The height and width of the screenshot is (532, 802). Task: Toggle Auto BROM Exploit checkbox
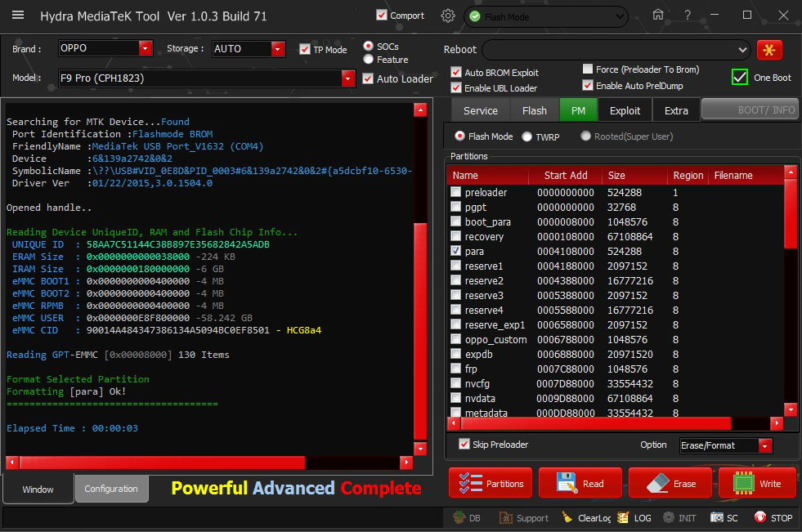(x=455, y=72)
